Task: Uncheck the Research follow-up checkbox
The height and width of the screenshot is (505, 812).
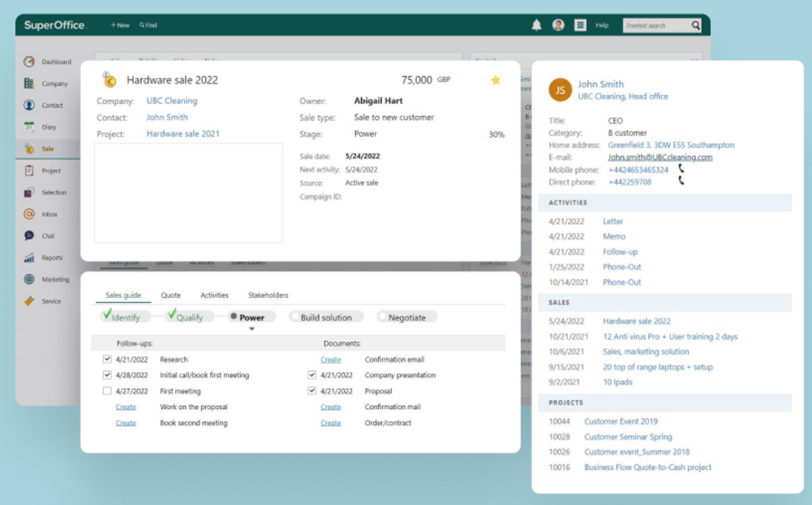Action: (107, 359)
